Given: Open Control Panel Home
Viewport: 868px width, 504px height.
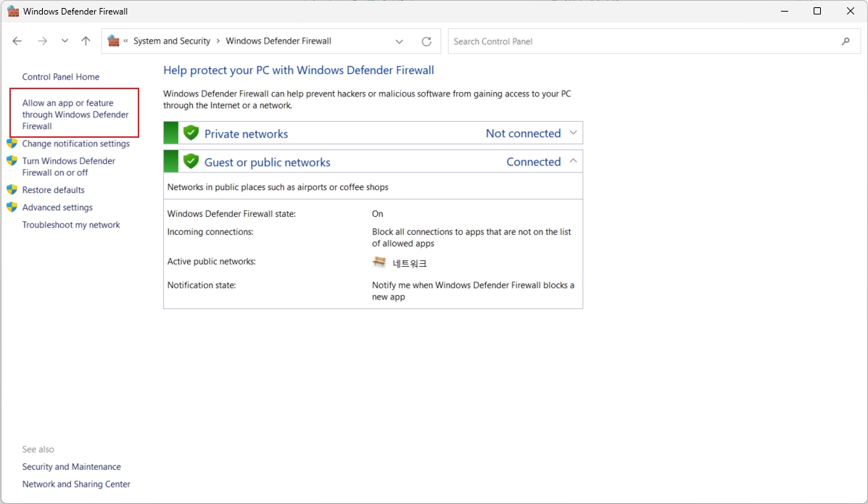Looking at the screenshot, I should pos(61,77).
